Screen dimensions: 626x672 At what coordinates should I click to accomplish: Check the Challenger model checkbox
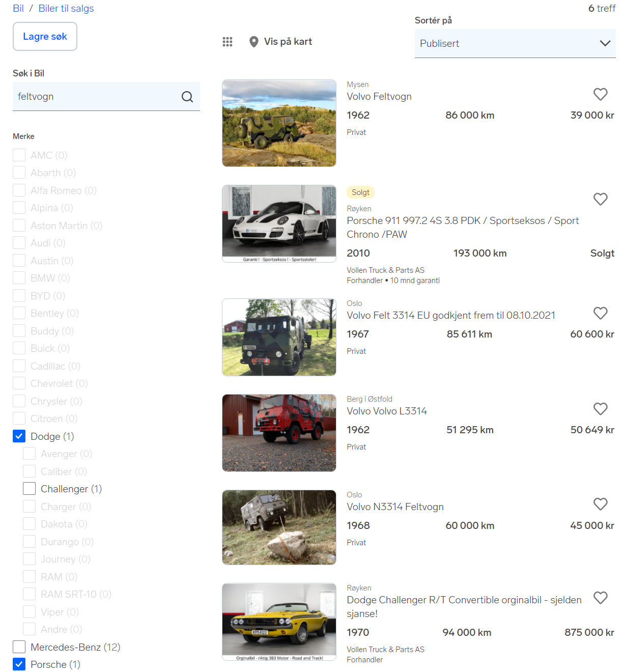[x=30, y=489]
